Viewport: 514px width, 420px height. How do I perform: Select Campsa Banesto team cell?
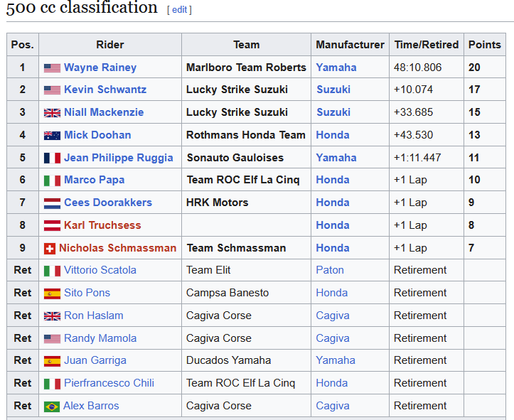pyautogui.click(x=246, y=293)
